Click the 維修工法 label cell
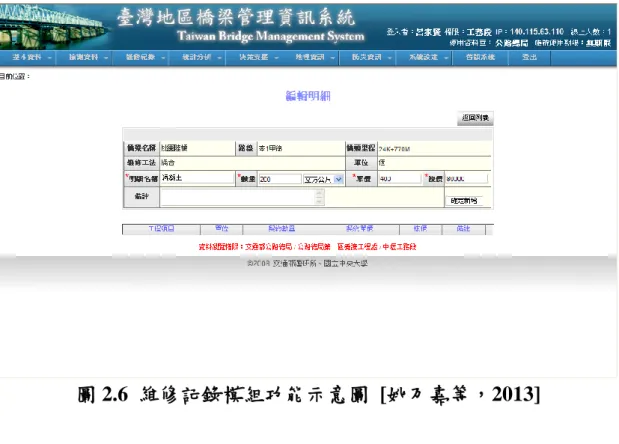 tap(141, 163)
